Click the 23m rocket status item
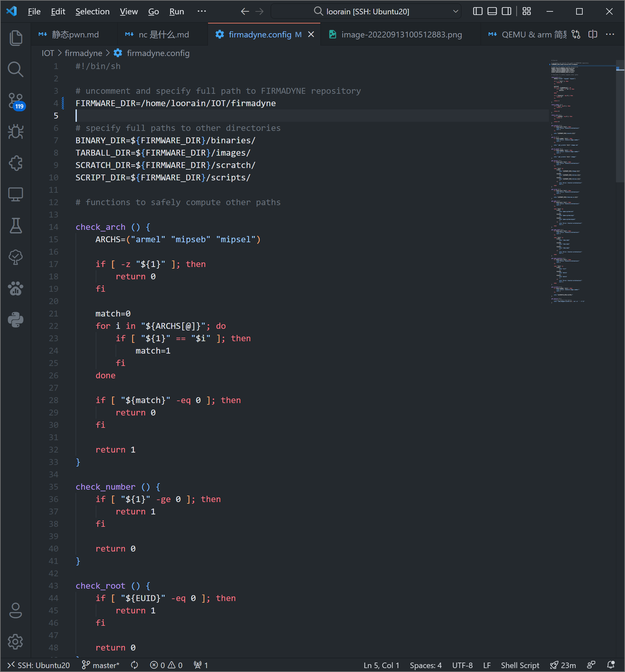This screenshot has width=625, height=672. [563, 665]
